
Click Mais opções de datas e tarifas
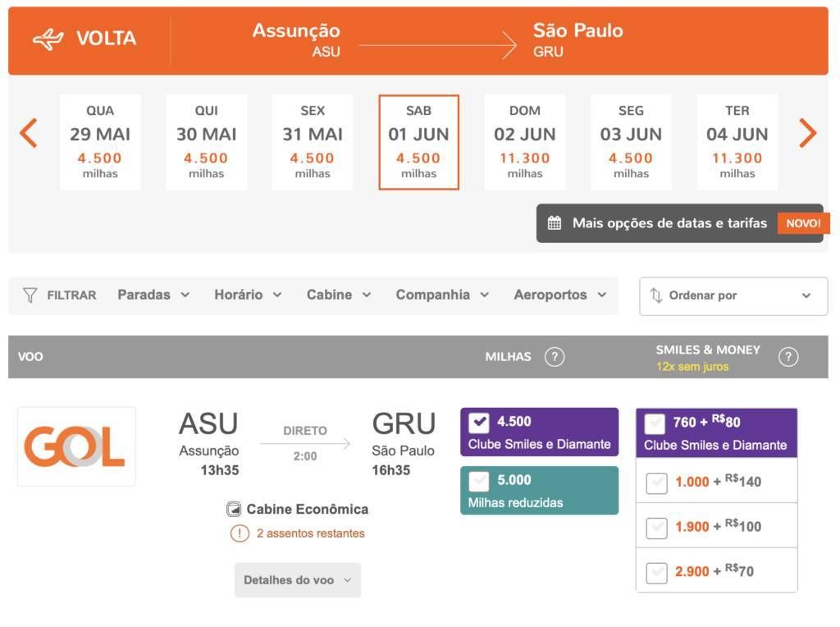pyautogui.click(x=669, y=223)
